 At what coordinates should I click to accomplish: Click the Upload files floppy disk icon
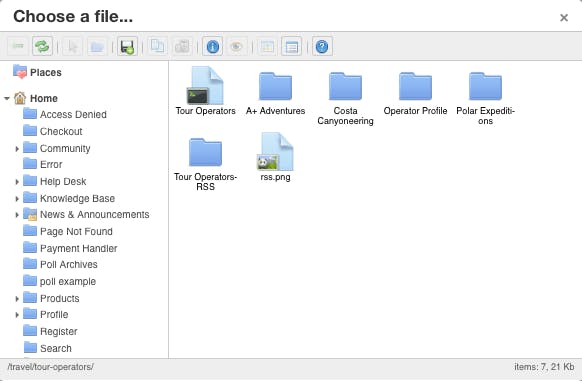pyautogui.click(x=127, y=46)
